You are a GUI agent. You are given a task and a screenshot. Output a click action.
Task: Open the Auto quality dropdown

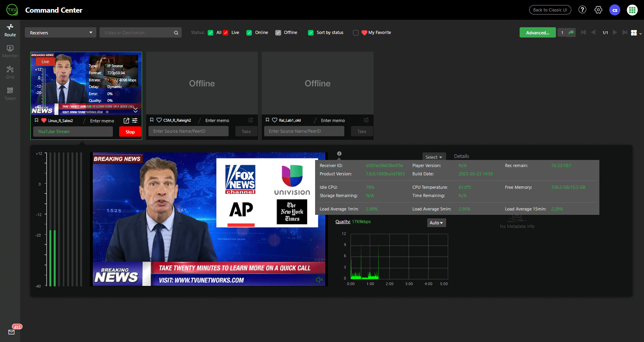436,223
